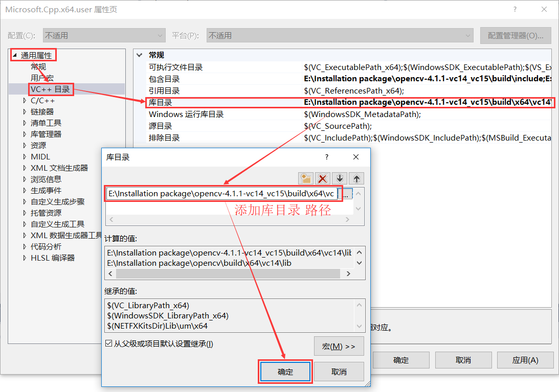The image size is (559, 392).
Task: Click 确定 in the 库目录 dialog
Action: pos(285,372)
